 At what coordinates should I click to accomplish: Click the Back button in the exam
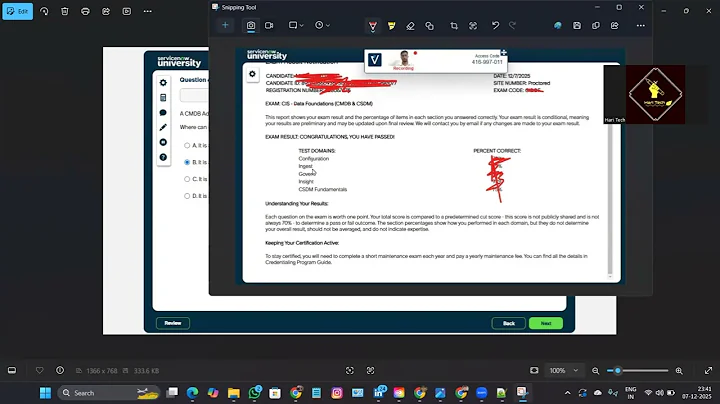(508, 323)
